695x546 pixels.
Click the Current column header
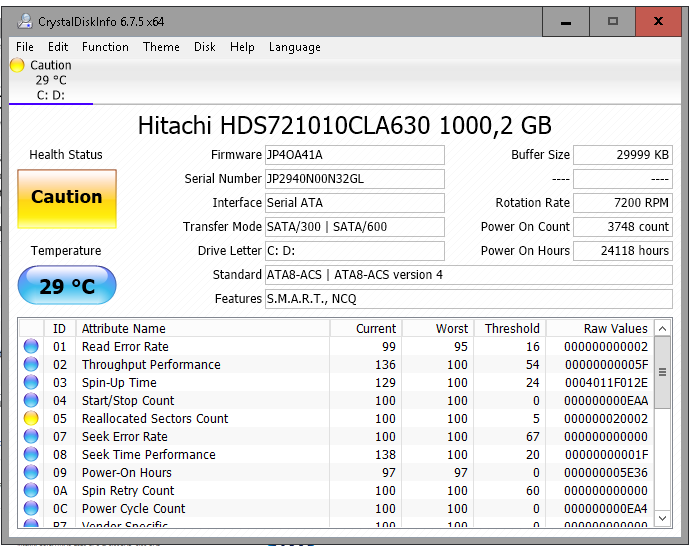pyautogui.click(x=366, y=328)
